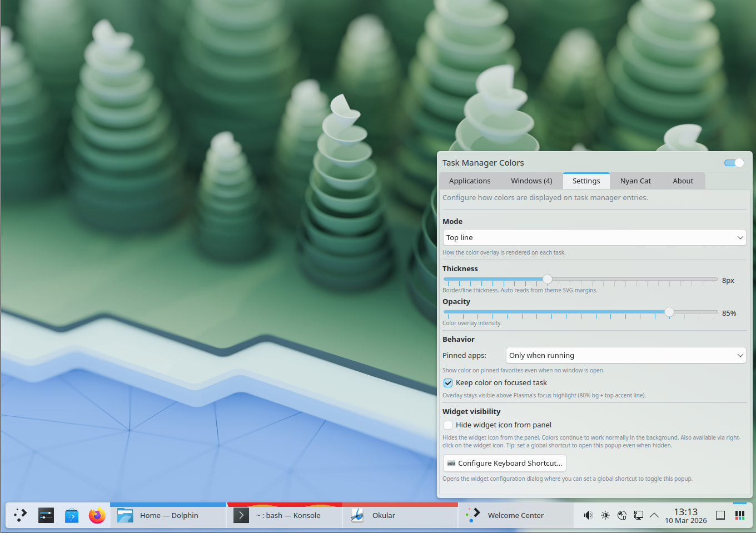Open the Pinned apps dropdown
The image size is (756, 533).
pos(626,355)
